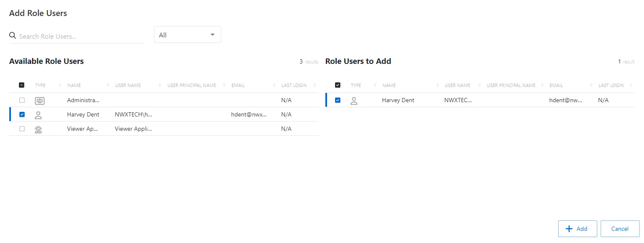Sort Role Users to Add by User Principal Name
Image resolution: width=644 pixels, height=243 pixels.
coord(511,85)
